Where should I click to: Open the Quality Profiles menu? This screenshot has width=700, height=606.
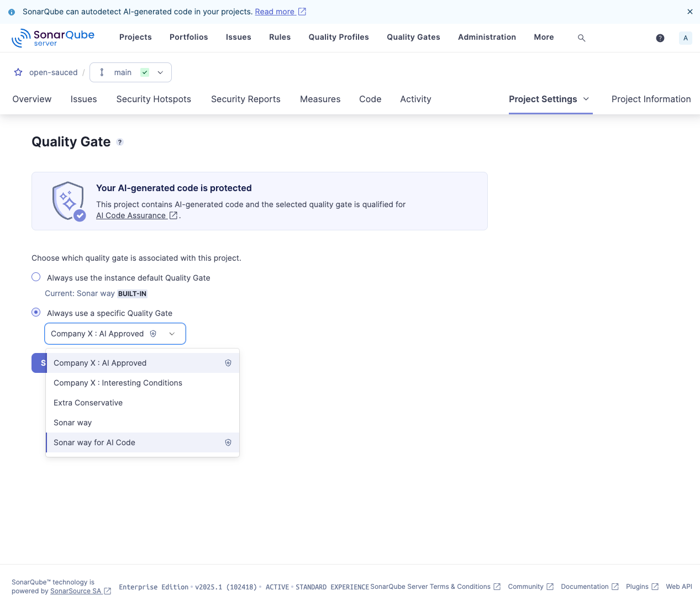(338, 37)
